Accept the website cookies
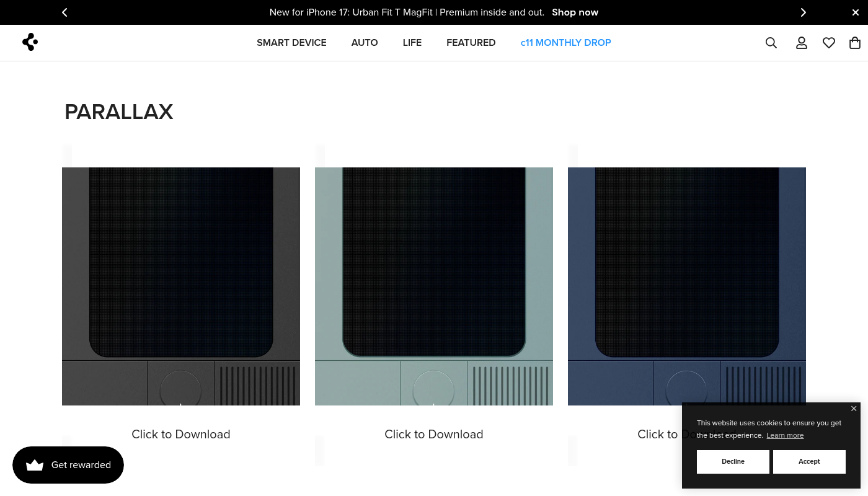 [x=808, y=461]
